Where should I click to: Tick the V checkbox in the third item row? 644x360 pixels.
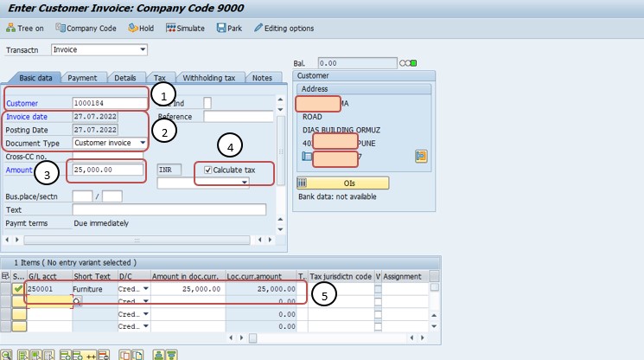379,314
